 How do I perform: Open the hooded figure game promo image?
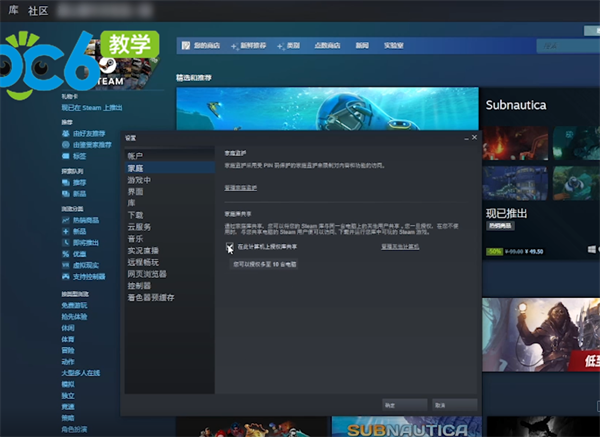pos(541,335)
